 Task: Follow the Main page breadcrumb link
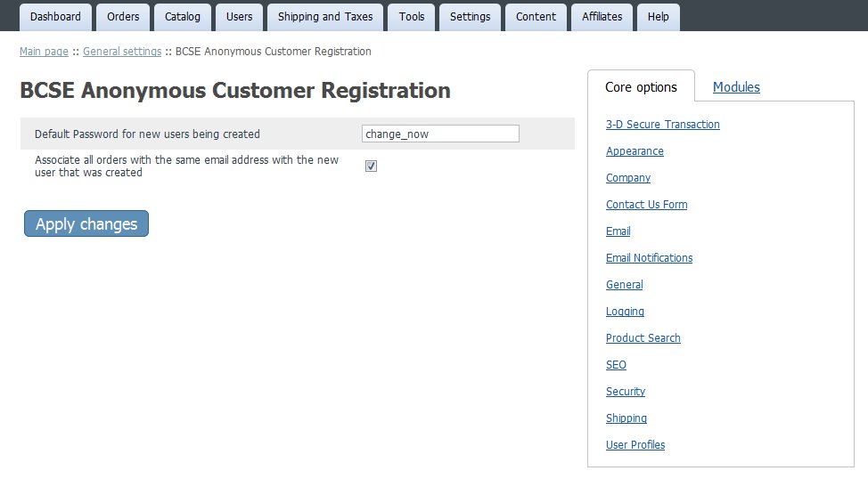[x=44, y=52]
